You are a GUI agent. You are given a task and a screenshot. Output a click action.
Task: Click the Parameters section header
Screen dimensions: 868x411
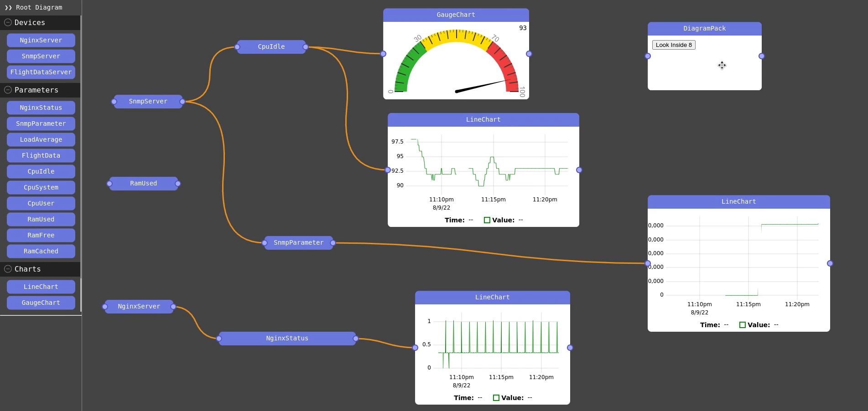tap(37, 90)
